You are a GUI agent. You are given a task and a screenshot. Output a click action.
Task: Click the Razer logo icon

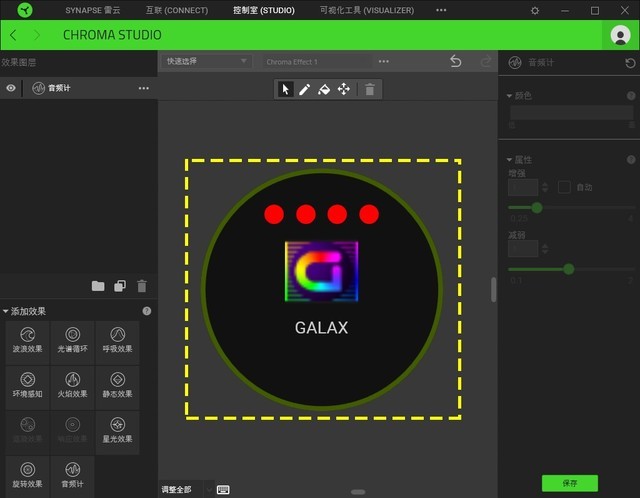pos(25,10)
